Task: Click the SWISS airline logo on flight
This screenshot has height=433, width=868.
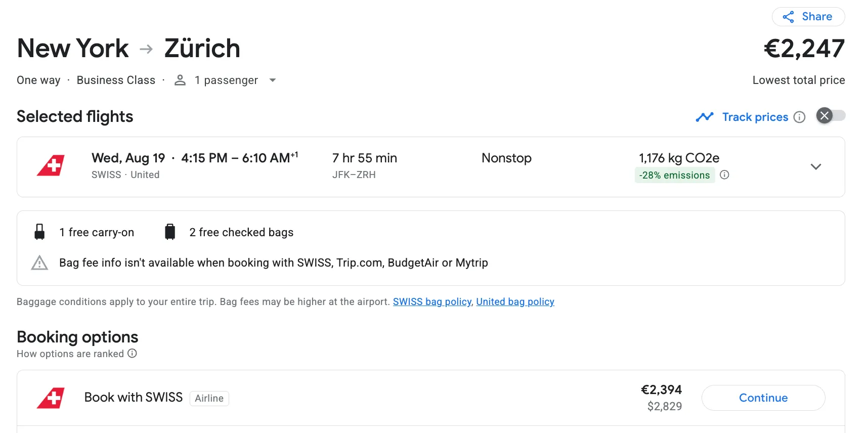Action: tap(51, 165)
